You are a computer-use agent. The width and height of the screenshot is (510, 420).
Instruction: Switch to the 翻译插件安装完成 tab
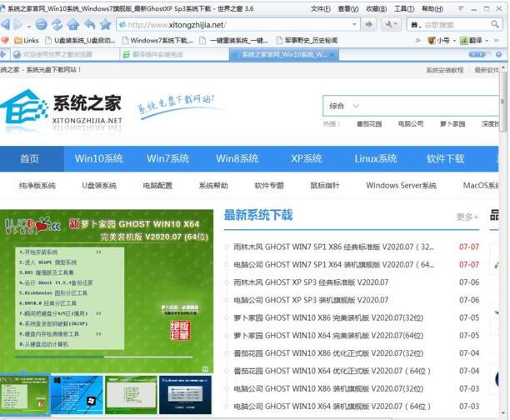pyautogui.click(x=175, y=54)
